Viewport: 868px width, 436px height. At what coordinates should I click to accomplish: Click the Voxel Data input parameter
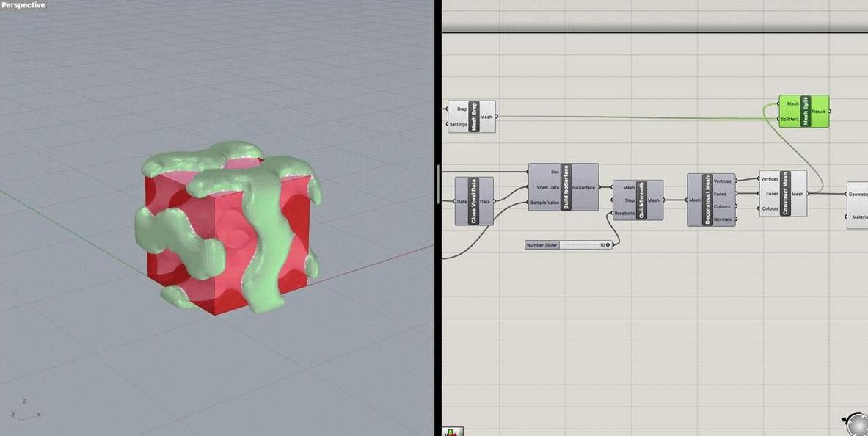click(547, 187)
